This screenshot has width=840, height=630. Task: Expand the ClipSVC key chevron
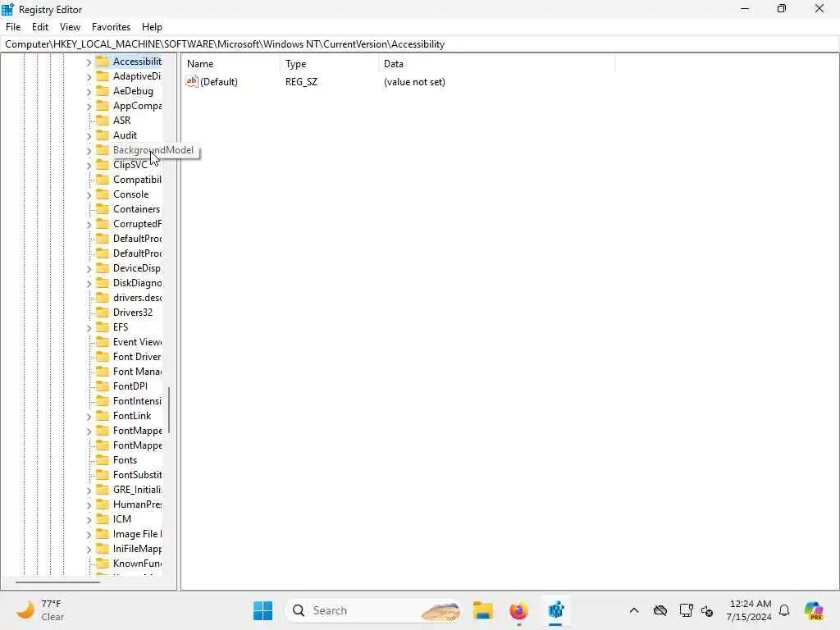coord(89,166)
